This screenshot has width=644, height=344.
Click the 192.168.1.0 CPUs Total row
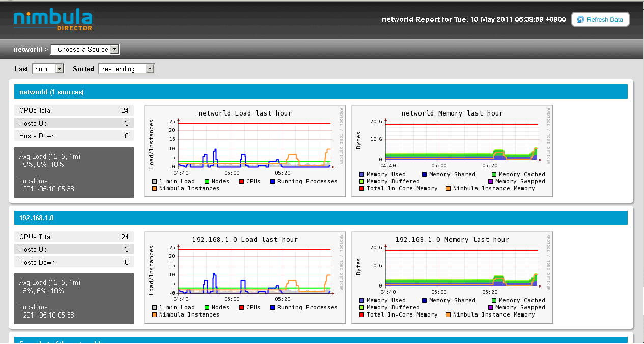(x=74, y=237)
